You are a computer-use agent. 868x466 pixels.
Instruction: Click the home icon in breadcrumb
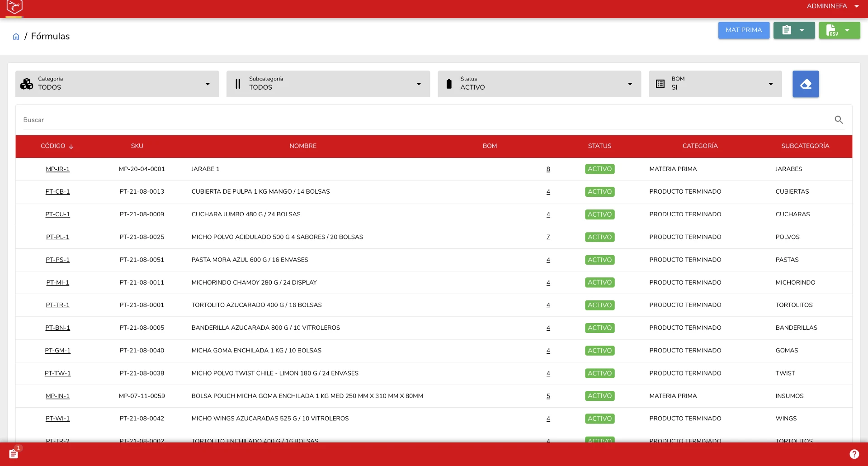click(x=16, y=37)
